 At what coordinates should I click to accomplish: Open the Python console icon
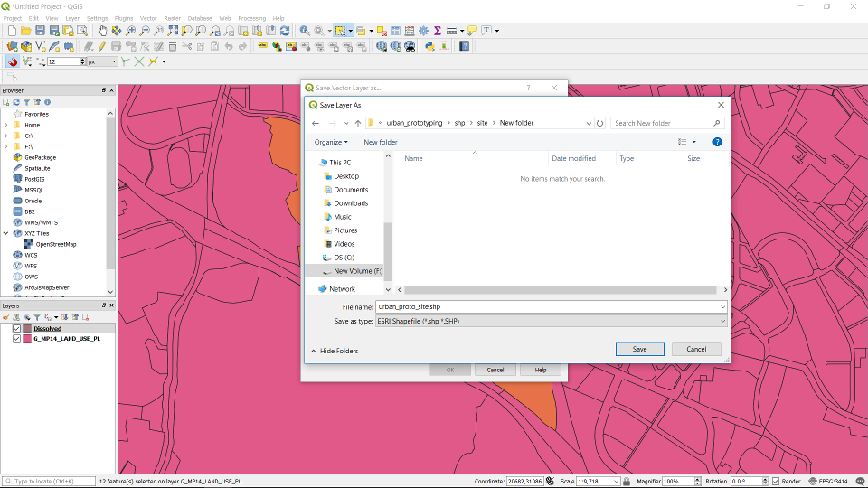[x=429, y=46]
